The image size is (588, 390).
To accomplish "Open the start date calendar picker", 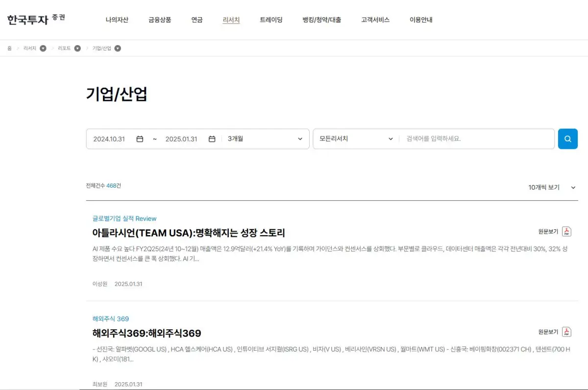I will tap(140, 139).
